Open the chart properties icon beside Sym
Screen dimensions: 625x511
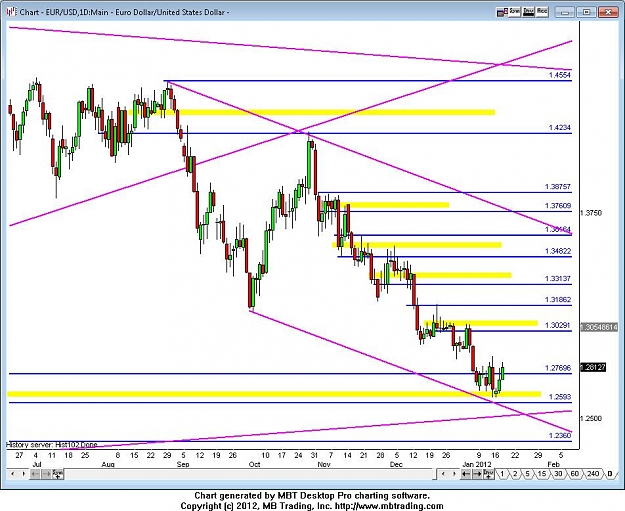pyautogui.click(x=502, y=12)
